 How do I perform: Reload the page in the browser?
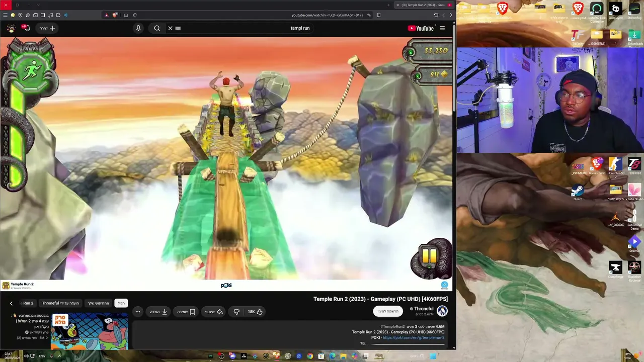436,15
